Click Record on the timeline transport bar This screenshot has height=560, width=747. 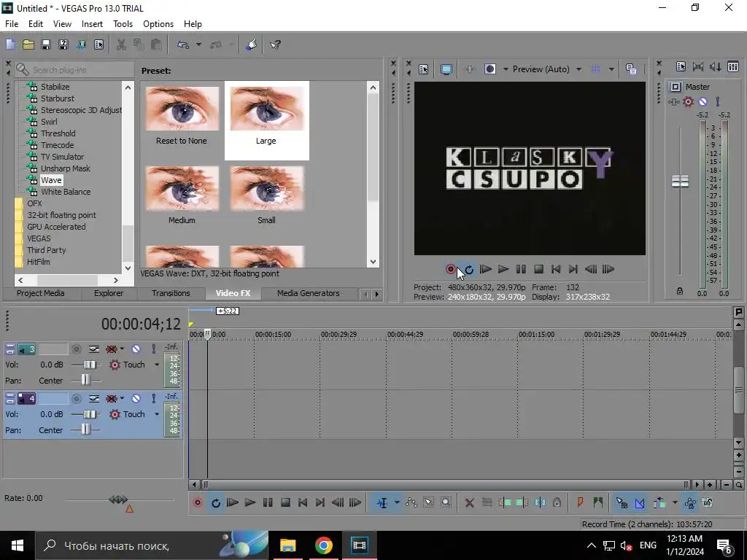click(197, 502)
